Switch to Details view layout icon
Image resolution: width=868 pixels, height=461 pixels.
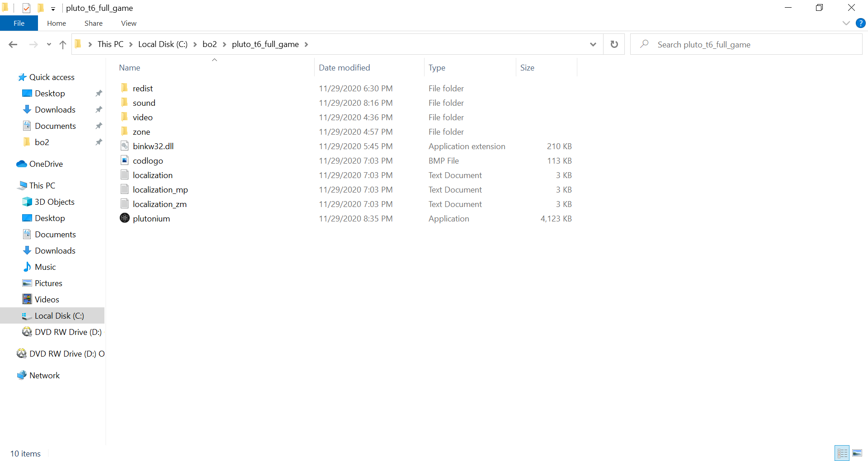click(x=842, y=453)
